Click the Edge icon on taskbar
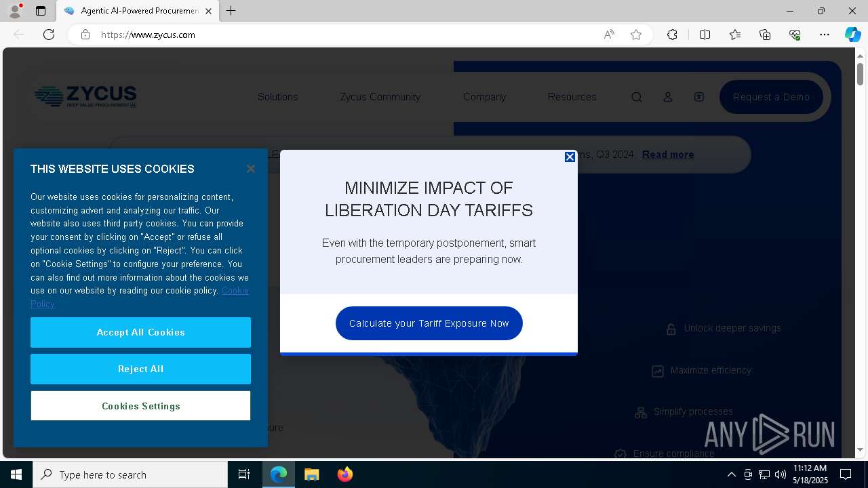868x488 pixels. coord(279,474)
